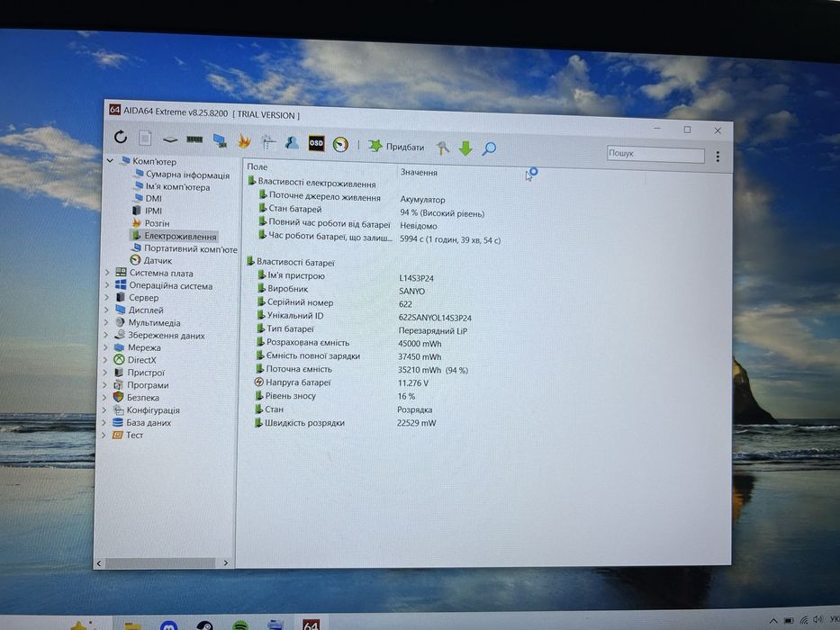Click the tree panel's left scroll arrow
This screenshot has width=840, height=630.
98,562
